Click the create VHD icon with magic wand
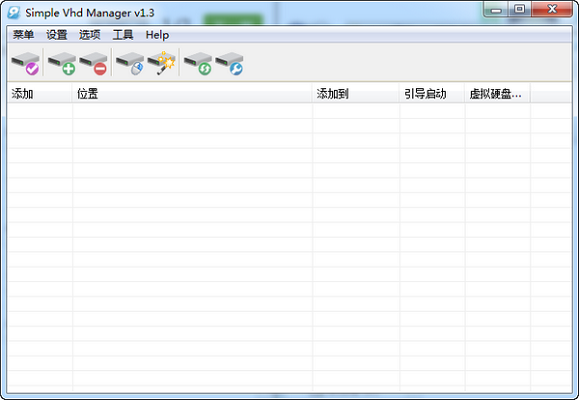Image resolution: width=579 pixels, height=400 pixels. click(x=161, y=63)
